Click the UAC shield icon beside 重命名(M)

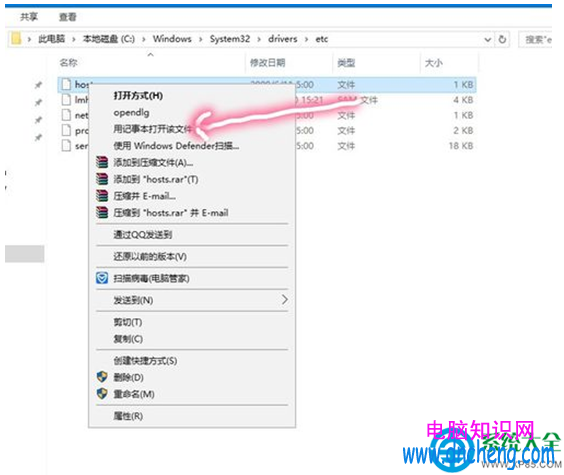click(102, 394)
